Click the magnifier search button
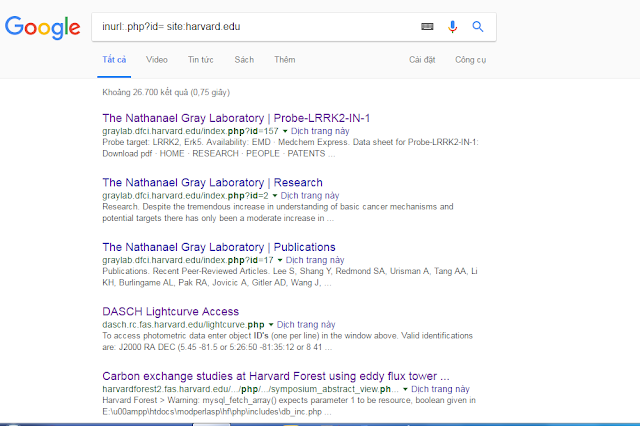The width and height of the screenshot is (640, 426). [x=478, y=27]
